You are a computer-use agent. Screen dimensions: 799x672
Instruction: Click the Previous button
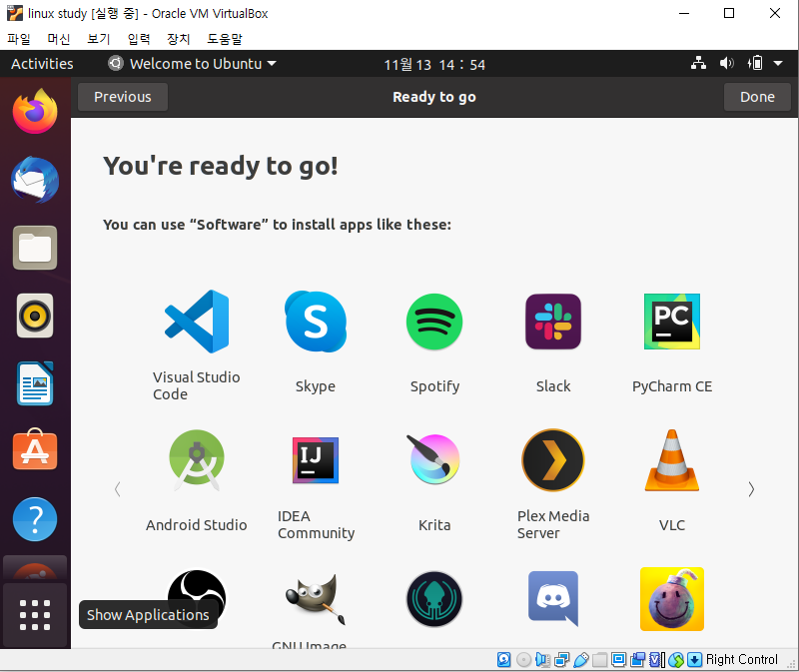coord(123,97)
